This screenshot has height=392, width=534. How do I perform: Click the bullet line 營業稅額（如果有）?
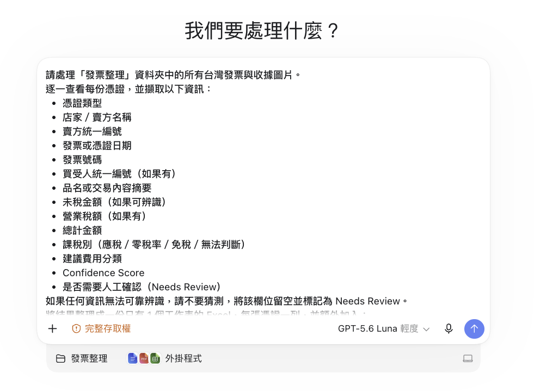coord(104,216)
